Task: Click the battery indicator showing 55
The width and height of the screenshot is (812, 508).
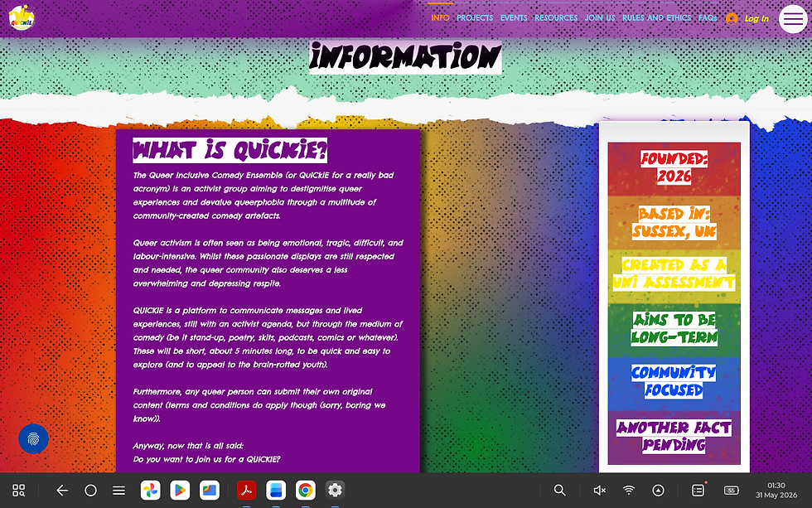Action: pos(731,491)
